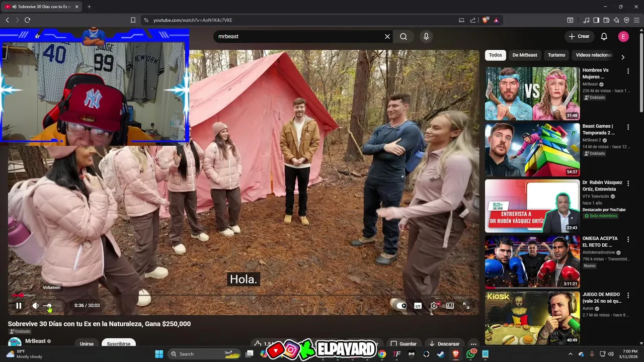Show more filter chips with right arrow

623,57
